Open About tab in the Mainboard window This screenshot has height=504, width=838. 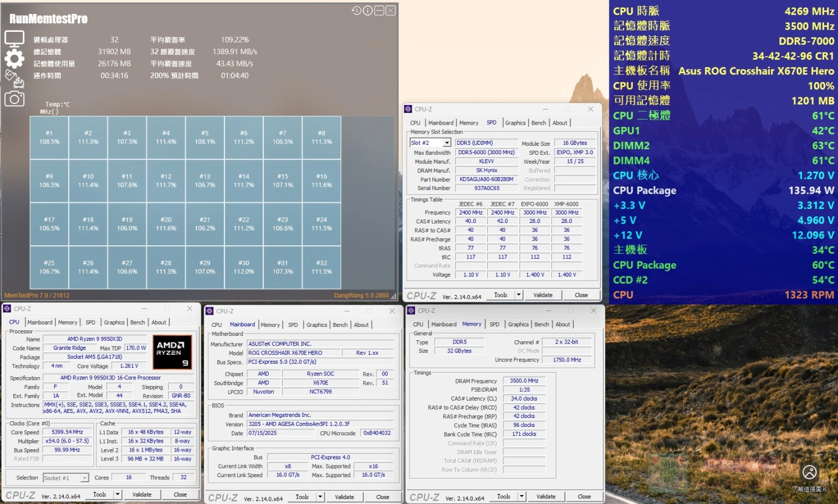pyautogui.click(x=361, y=325)
